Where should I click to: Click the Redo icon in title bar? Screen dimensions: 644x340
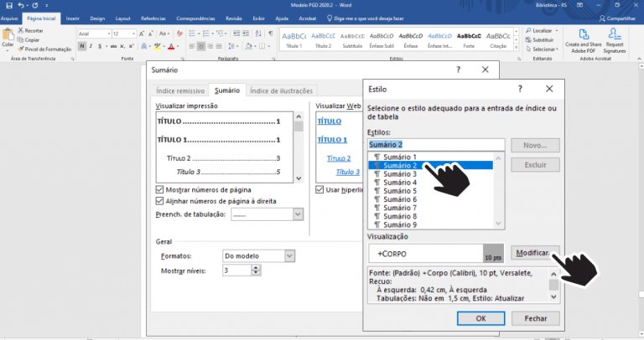pos(35,5)
